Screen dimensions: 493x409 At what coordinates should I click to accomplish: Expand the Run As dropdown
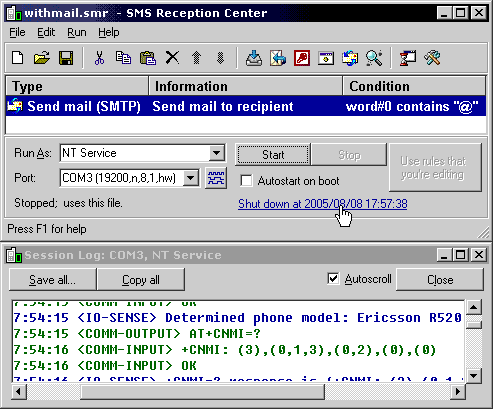pos(217,153)
